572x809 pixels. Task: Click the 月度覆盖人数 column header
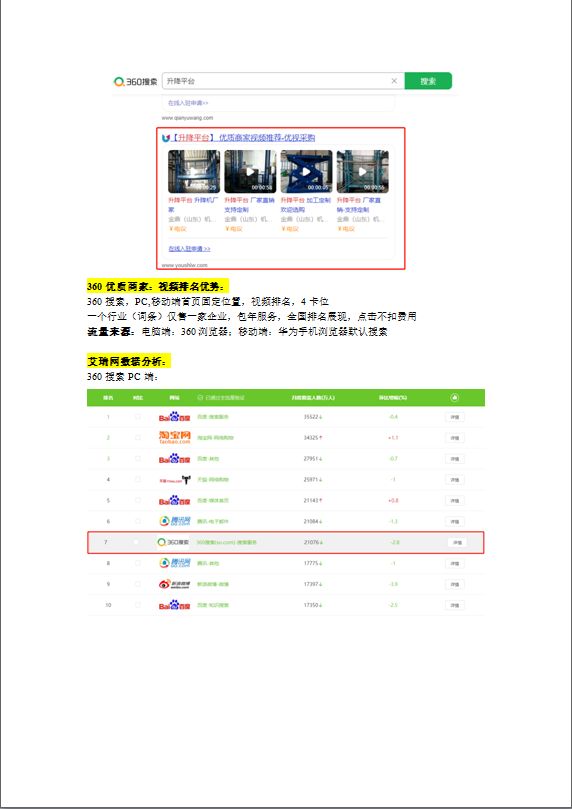click(313, 398)
